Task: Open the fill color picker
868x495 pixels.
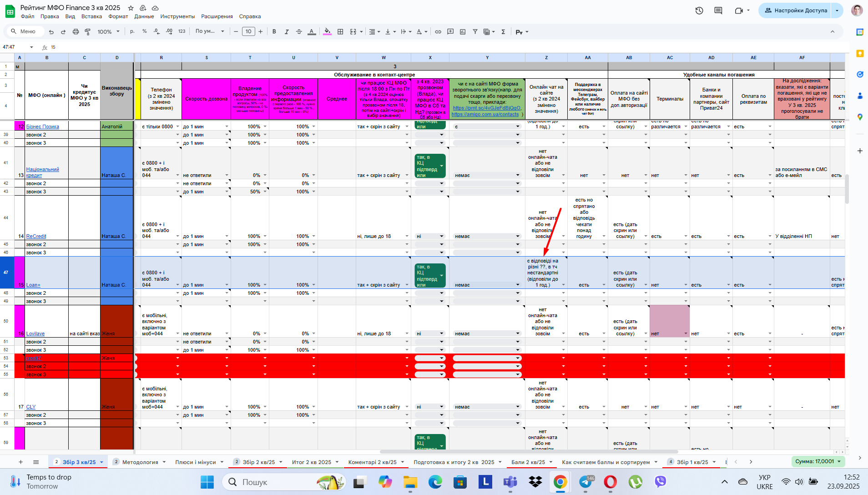Action: [327, 32]
